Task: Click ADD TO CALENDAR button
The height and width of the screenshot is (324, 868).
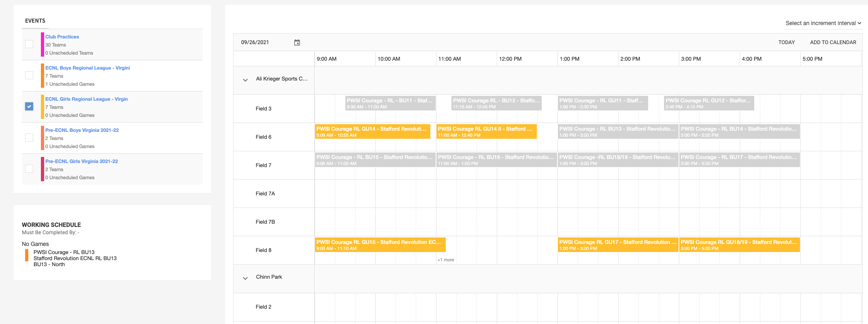Action: tap(833, 42)
